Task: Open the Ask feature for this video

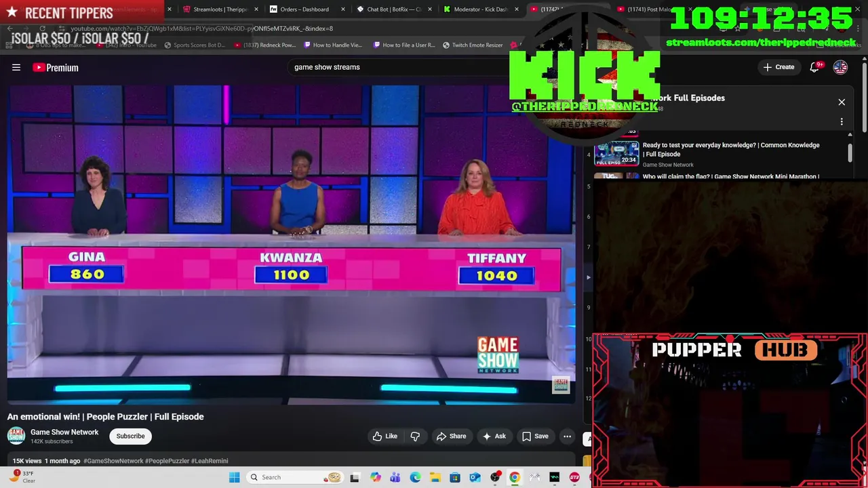Action: [x=494, y=436]
